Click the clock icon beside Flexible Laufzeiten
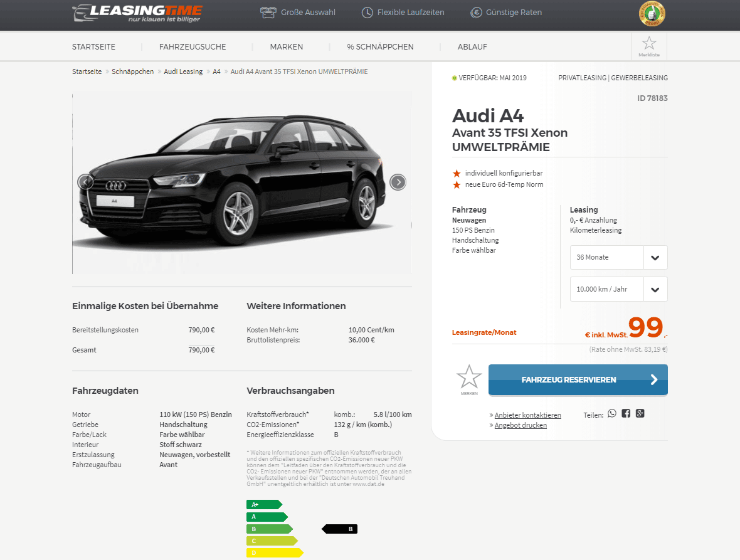This screenshot has width=740, height=560. pos(367,13)
